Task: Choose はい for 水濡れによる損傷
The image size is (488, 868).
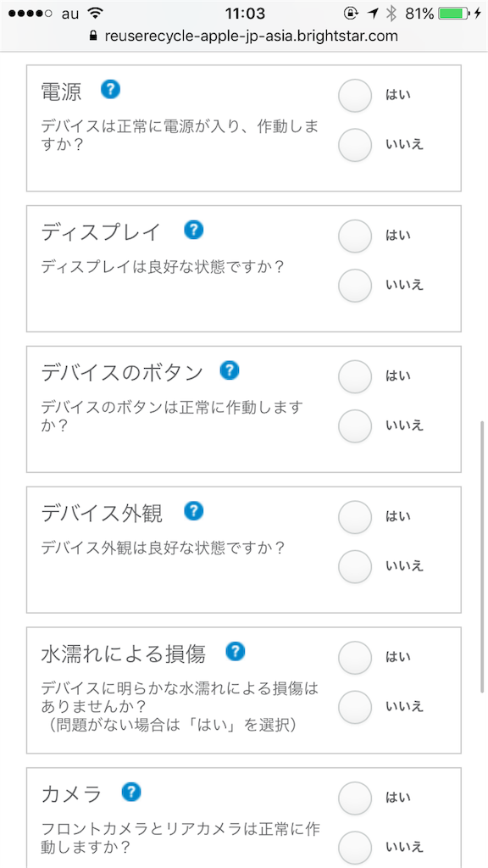Action: click(x=355, y=658)
